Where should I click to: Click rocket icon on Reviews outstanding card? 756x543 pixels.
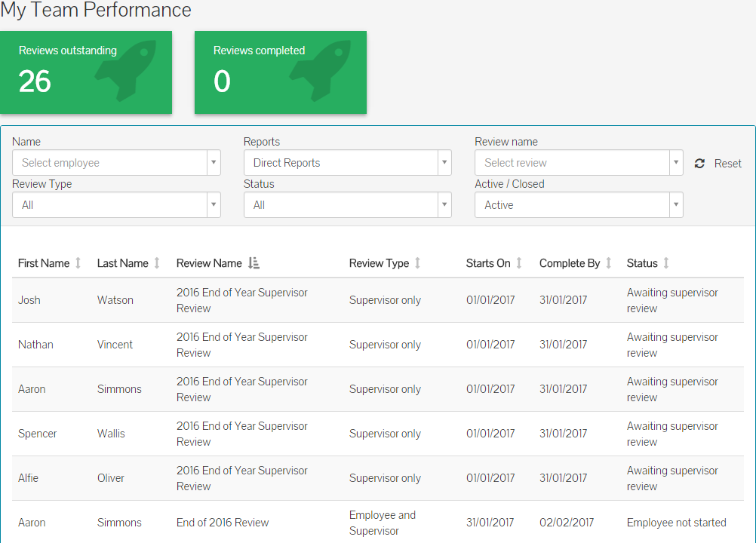coord(126,70)
